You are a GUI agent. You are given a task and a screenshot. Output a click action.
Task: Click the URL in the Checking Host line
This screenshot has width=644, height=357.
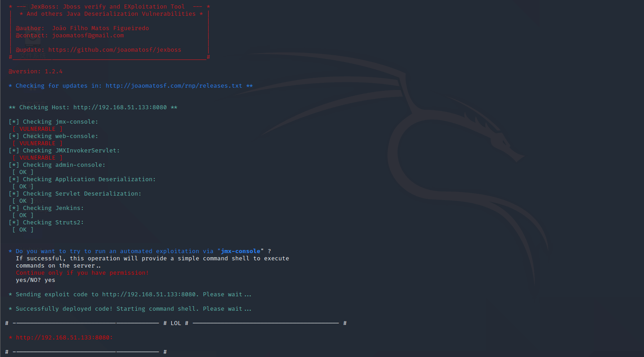point(120,107)
